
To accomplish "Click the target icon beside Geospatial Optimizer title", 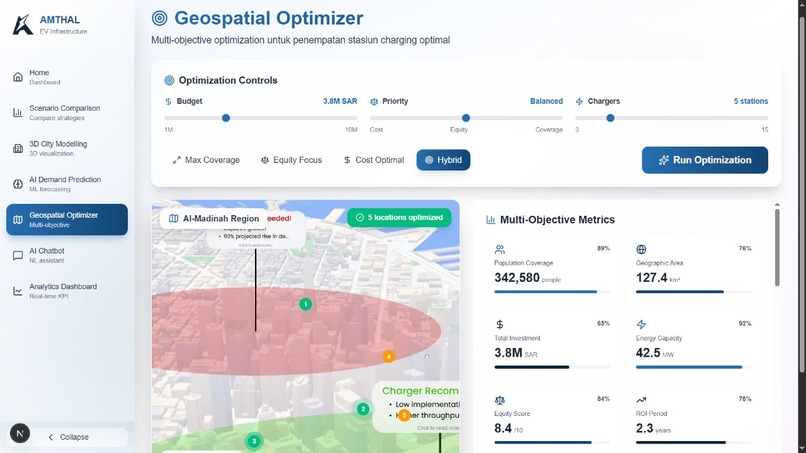I will click(159, 19).
